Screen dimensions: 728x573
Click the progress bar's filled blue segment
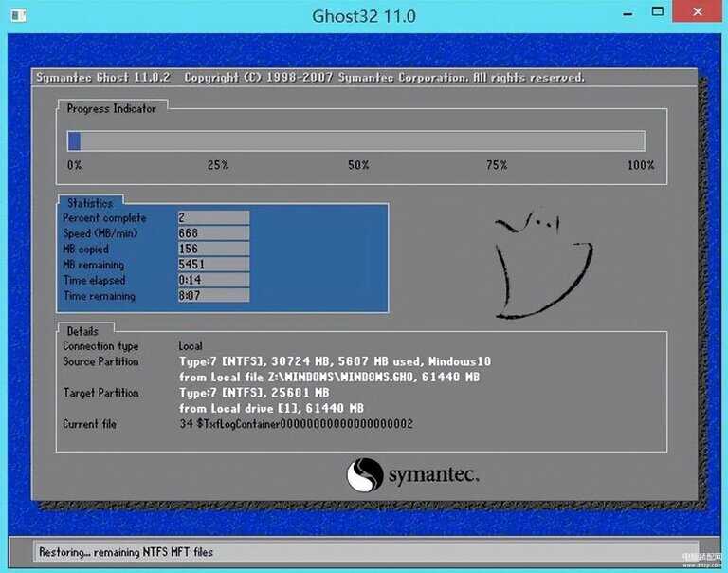74,141
